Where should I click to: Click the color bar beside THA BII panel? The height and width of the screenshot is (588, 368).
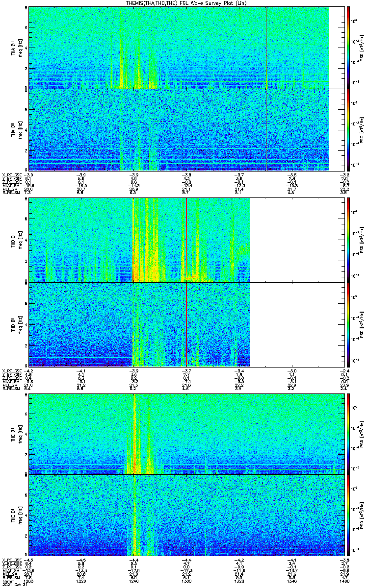[x=348, y=129]
